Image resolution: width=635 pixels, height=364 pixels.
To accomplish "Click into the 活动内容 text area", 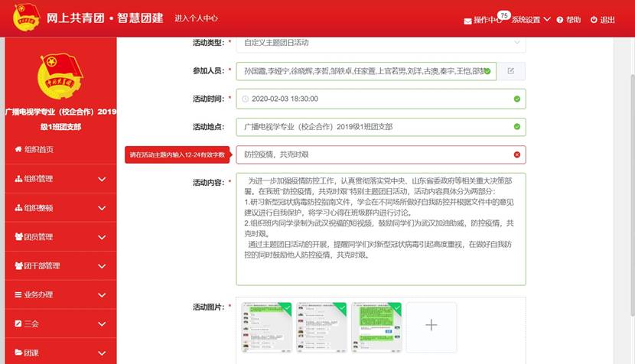I will point(380,229).
